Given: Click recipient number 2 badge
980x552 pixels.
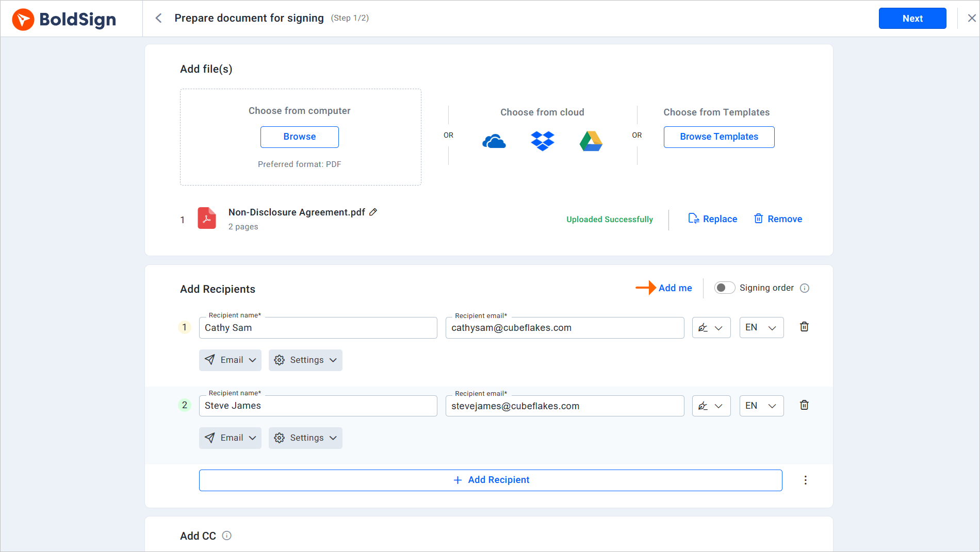Looking at the screenshot, I should coord(185,405).
